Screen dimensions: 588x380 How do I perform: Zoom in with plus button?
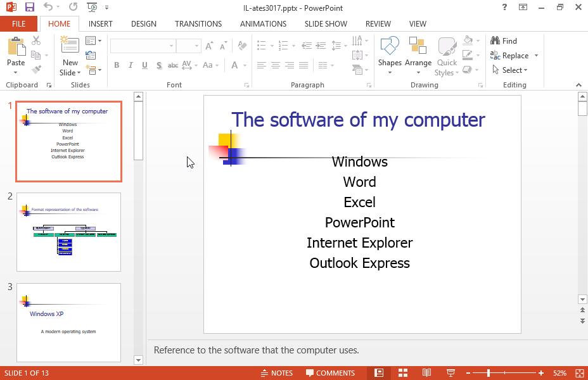pyautogui.click(x=540, y=373)
